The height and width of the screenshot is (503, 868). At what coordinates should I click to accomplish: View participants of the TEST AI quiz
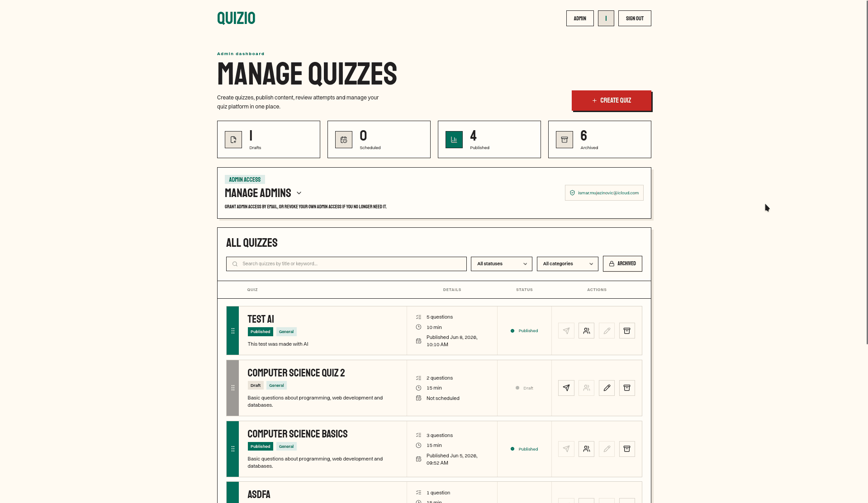point(586,331)
